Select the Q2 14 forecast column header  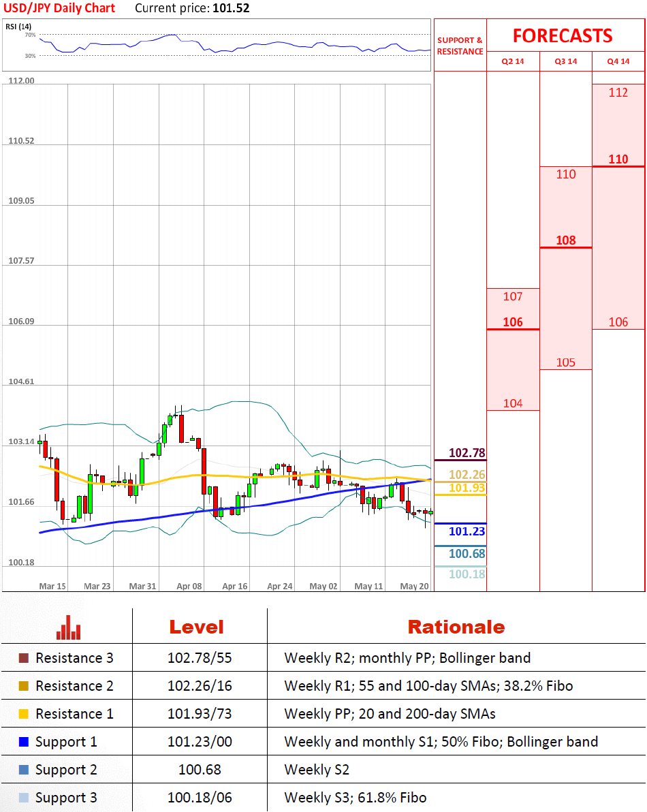coord(513,61)
